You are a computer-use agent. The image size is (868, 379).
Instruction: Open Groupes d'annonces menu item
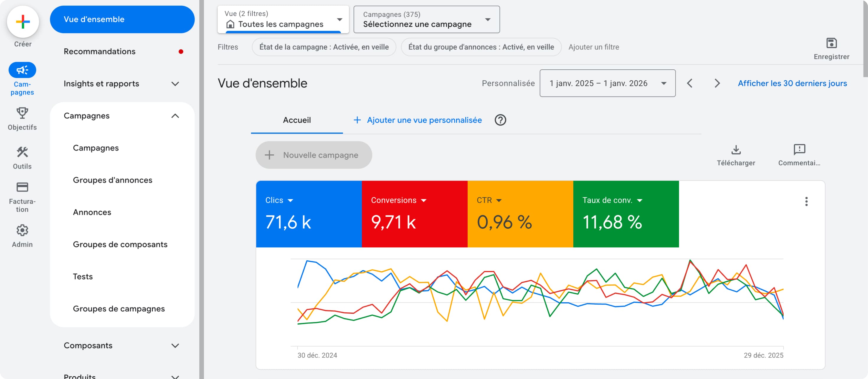click(x=112, y=180)
